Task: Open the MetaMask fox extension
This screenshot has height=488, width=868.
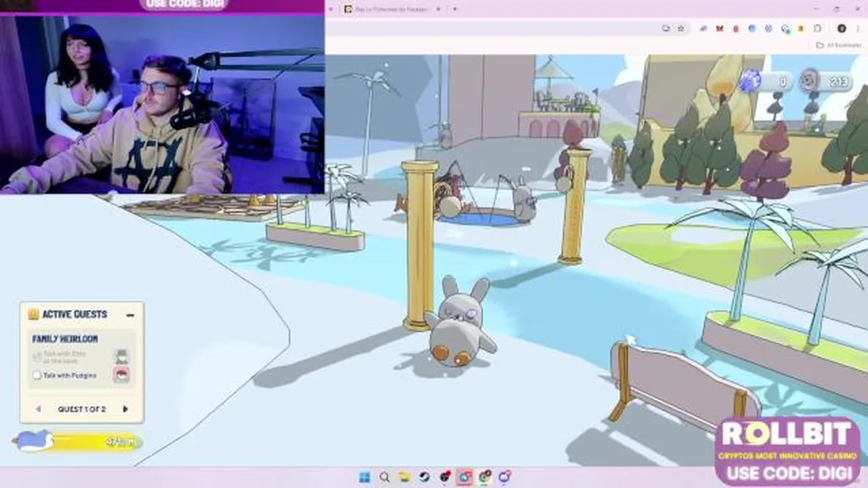Action: 719,28
